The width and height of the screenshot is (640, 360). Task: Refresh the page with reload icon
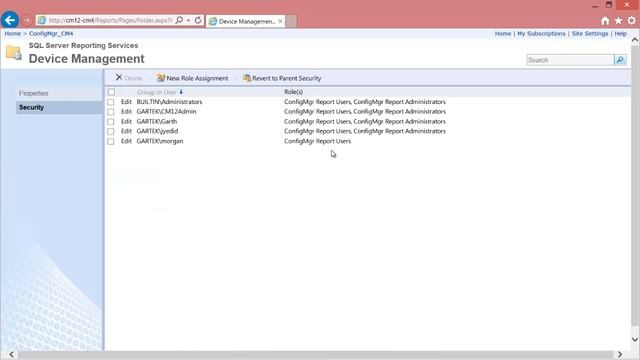click(x=198, y=20)
